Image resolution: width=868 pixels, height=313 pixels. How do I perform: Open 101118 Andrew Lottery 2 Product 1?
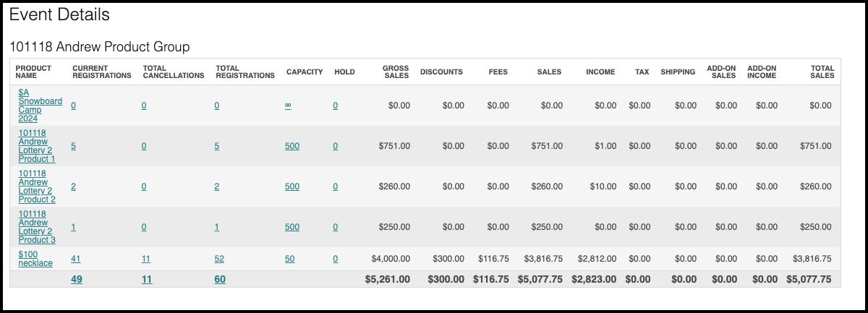(x=37, y=146)
